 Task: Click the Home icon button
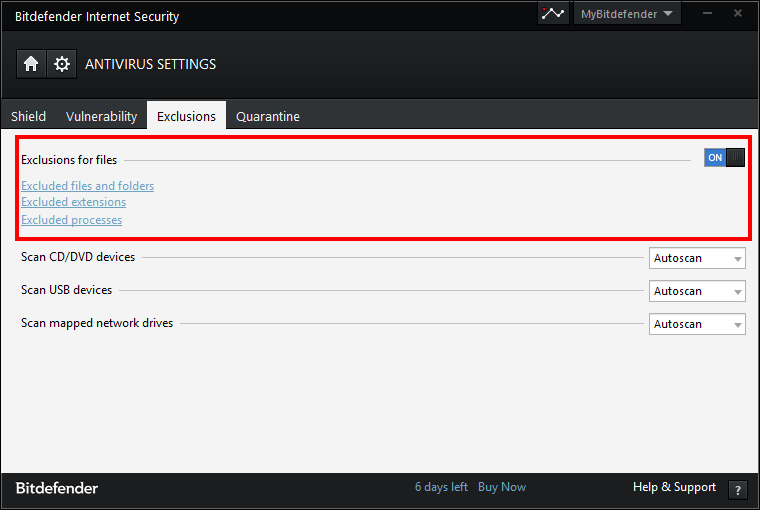(x=31, y=64)
